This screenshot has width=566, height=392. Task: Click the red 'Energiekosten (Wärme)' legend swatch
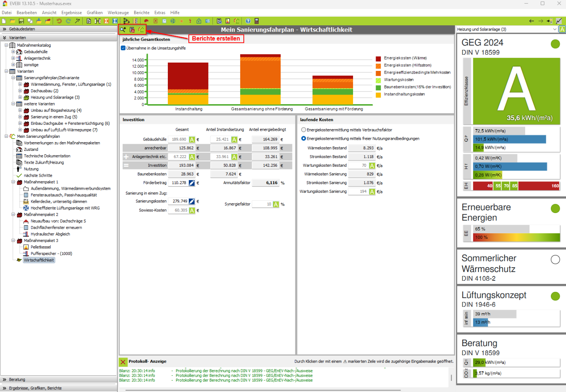(378, 59)
